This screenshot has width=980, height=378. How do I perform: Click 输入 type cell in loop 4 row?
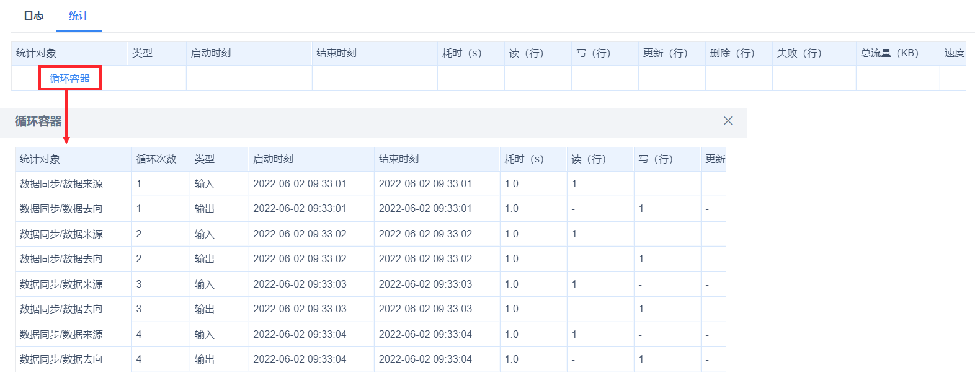point(204,335)
